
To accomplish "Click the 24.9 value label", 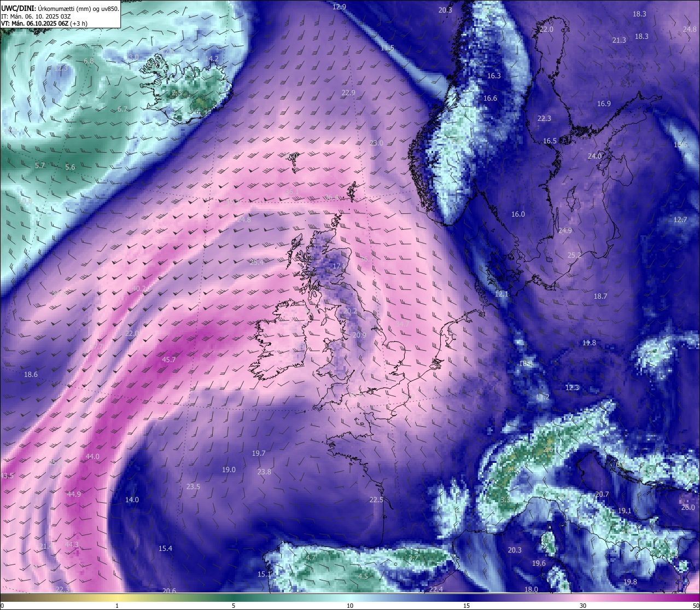I will (565, 231).
